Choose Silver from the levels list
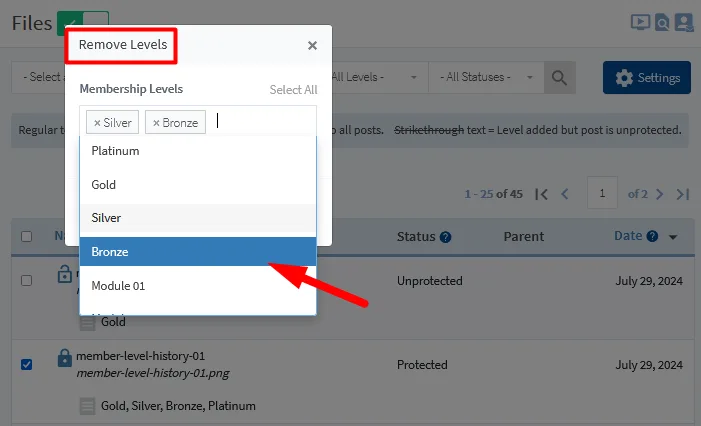The image size is (701, 426). (x=198, y=218)
